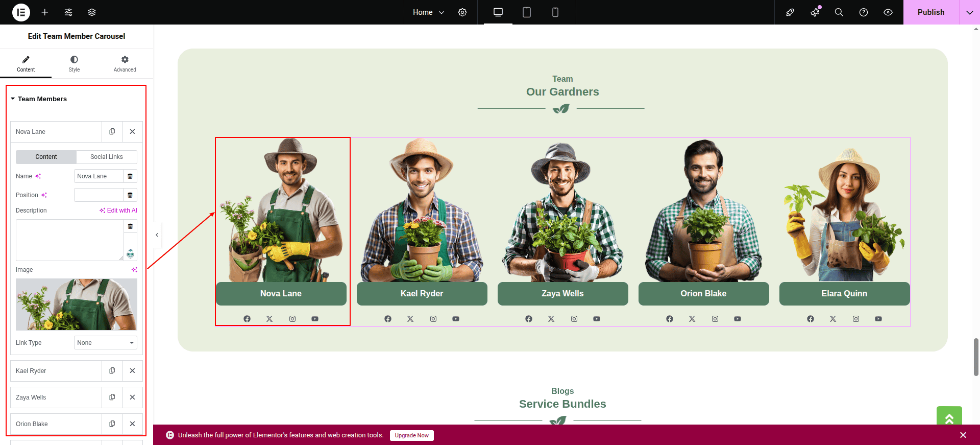980x445 pixels.
Task: Expand the Kael Ryder item
Action: [x=56, y=371]
